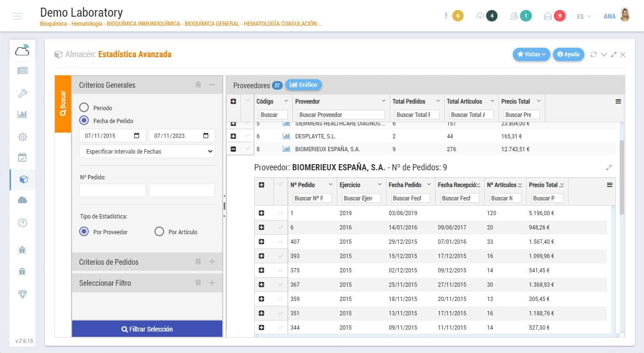Image resolution: width=644 pixels, height=353 pixels.
Task: Click the Buscar Proveedor filter field
Action: pyautogui.click(x=341, y=114)
